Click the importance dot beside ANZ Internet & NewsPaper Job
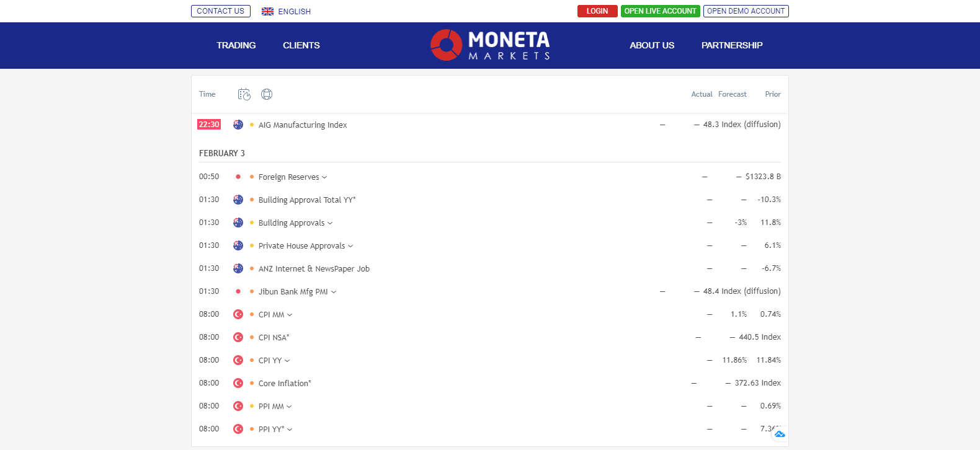This screenshot has width=980, height=450. 251,268
